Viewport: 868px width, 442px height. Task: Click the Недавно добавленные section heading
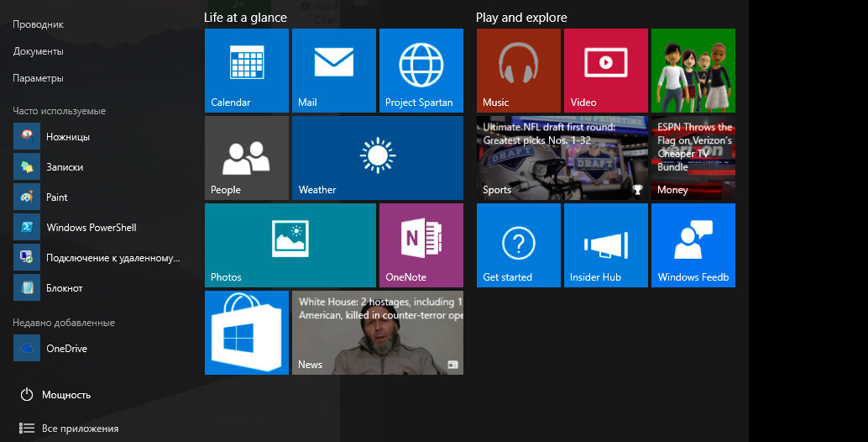click(x=64, y=323)
